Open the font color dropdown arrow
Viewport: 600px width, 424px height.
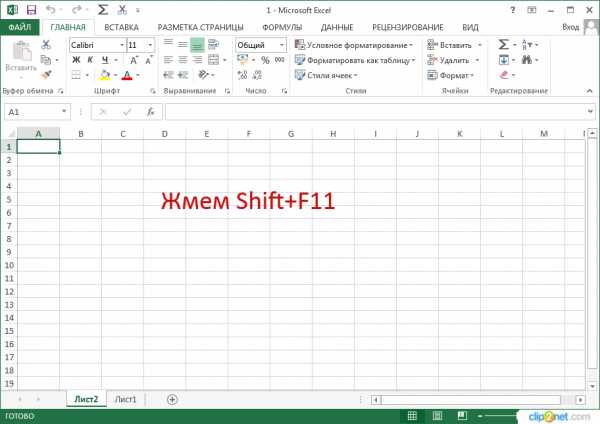(137, 75)
